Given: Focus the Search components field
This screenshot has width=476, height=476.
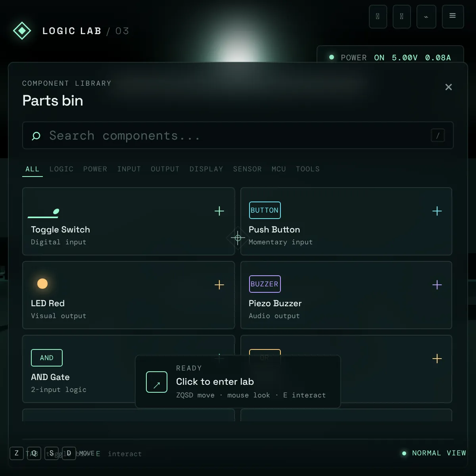Looking at the screenshot, I should 238,135.
